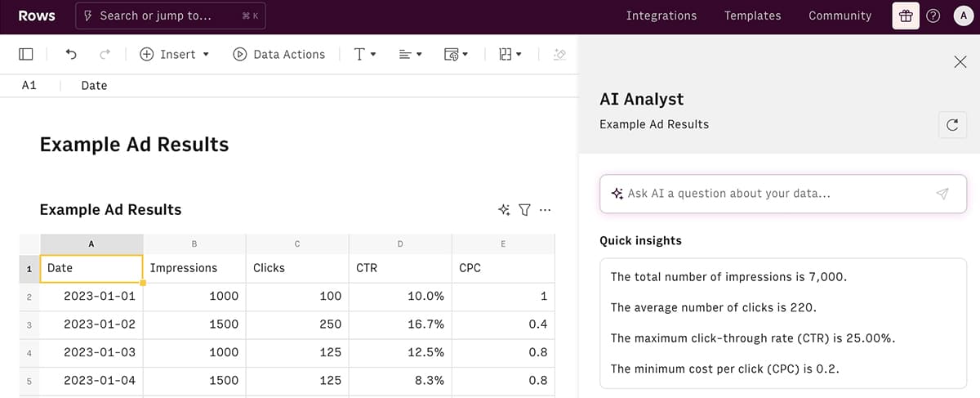Go to the Templates menu

(752, 16)
